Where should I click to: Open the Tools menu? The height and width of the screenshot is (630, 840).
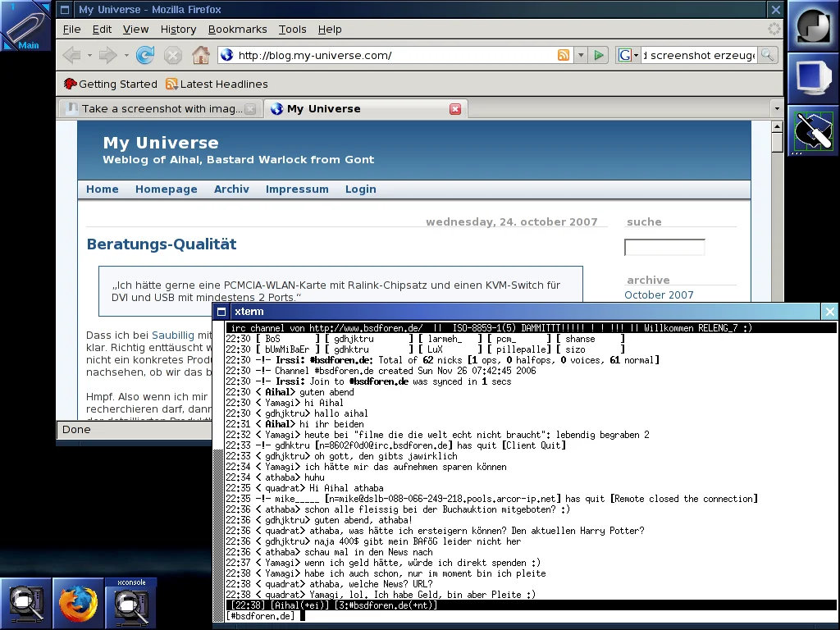pyautogui.click(x=293, y=30)
